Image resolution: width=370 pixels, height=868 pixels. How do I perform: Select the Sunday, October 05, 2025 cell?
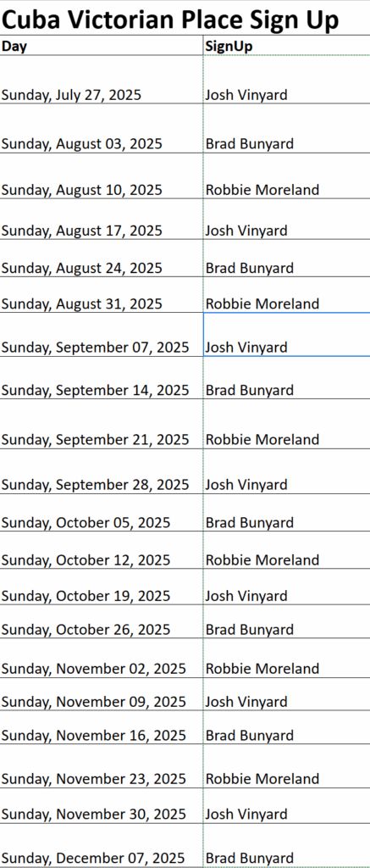tap(102, 513)
